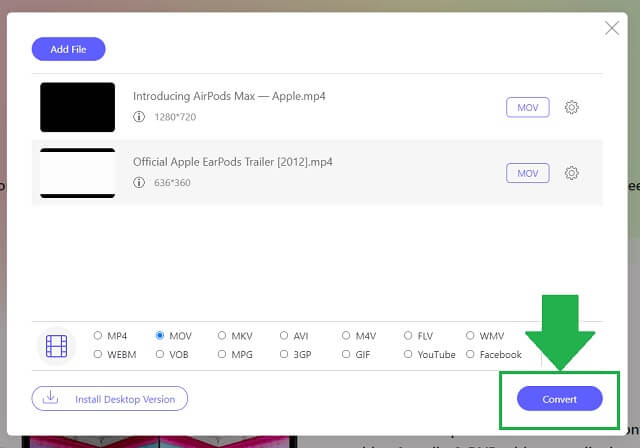Select the FLV format radio button

pyautogui.click(x=408, y=335)
